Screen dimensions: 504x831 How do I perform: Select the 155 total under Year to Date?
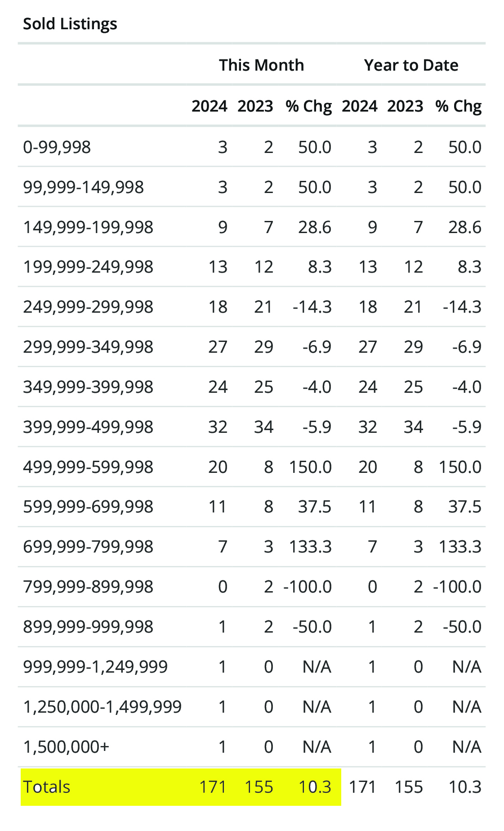pyautogui.click(x=409, y=787)
